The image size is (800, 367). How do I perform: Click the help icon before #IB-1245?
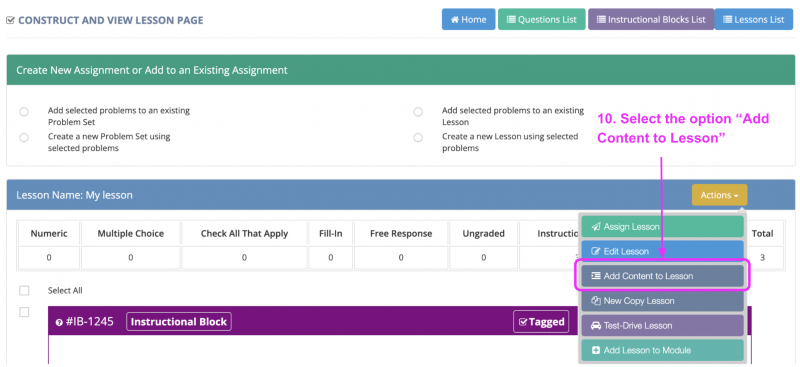pos(59,323)
